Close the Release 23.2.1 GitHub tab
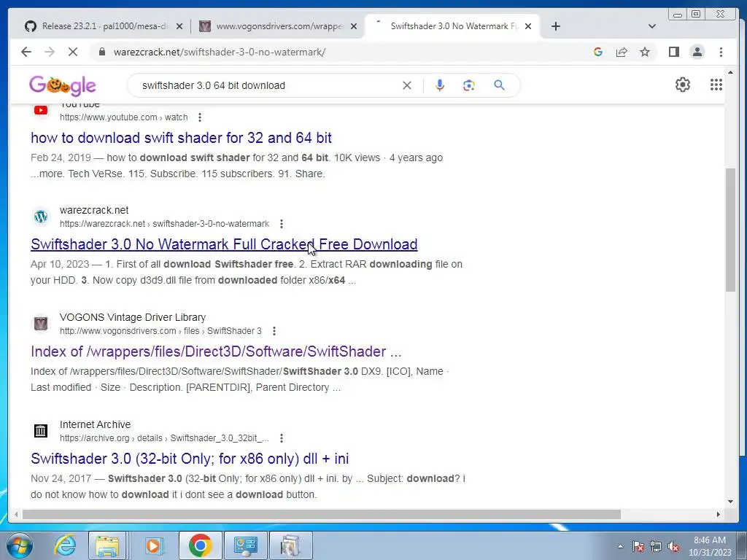This screenshot has height=560, width=747. coord(179,26)
